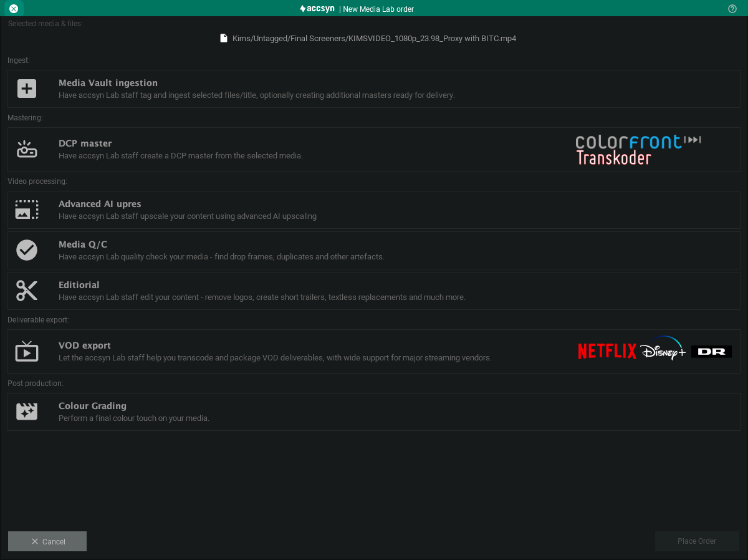Click the 'transcode and package VOD' description
Viewport: 748px width, 560px height.
pyautogui.click(x=275, y=358)
